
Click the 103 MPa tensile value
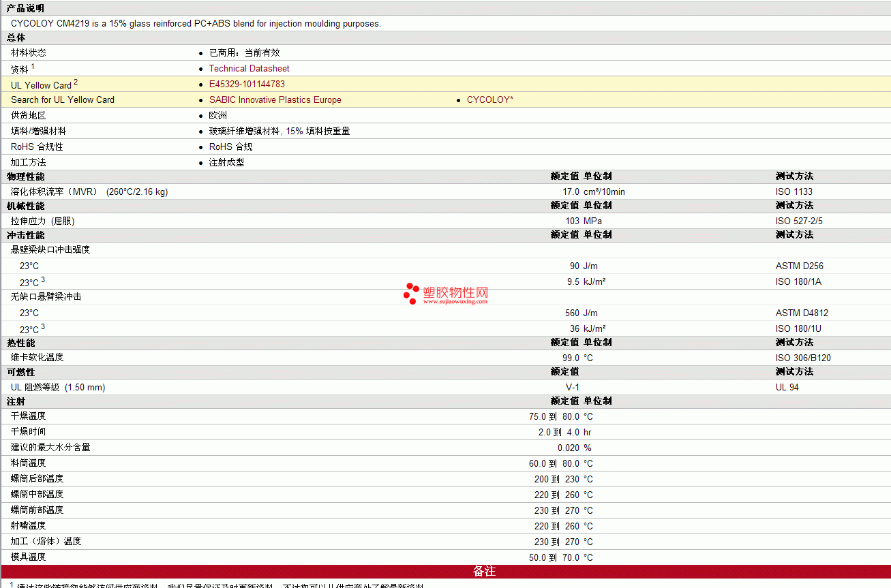[584, 221]
